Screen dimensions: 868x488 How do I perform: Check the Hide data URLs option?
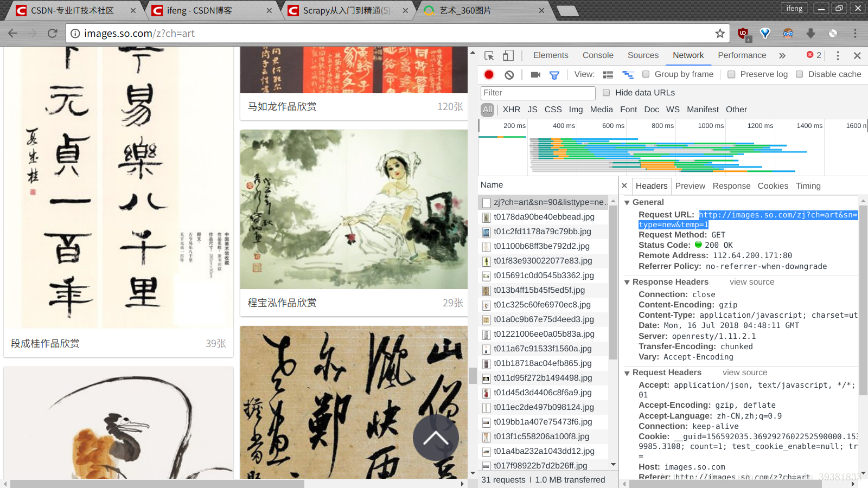click(x=606, y=93)
